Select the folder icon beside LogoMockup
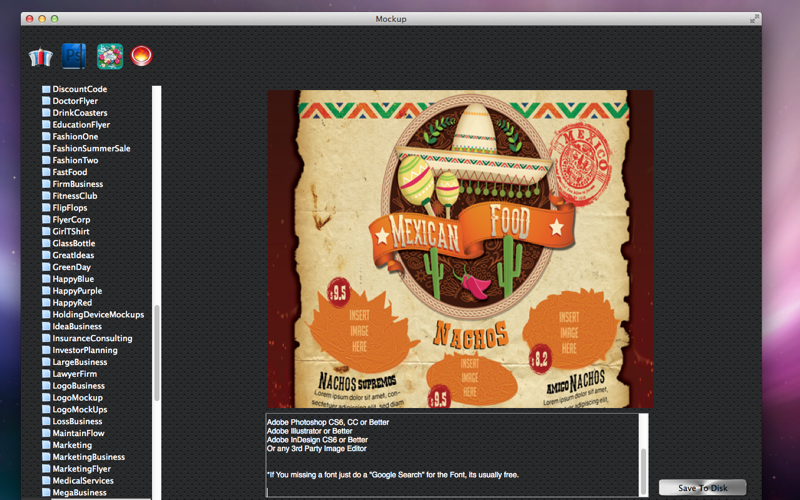Viewport: 800px width, 500px height. pyautogui.click(x=46, y=398)
